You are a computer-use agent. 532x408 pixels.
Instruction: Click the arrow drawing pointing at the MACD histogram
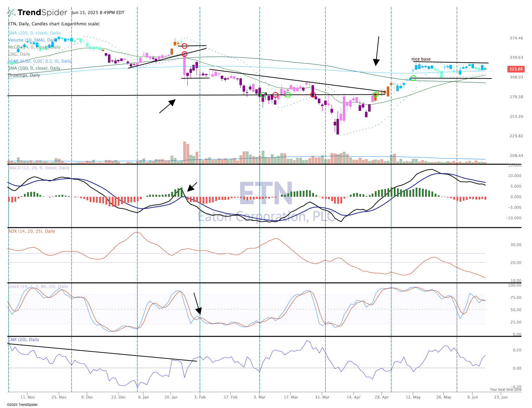192,187
